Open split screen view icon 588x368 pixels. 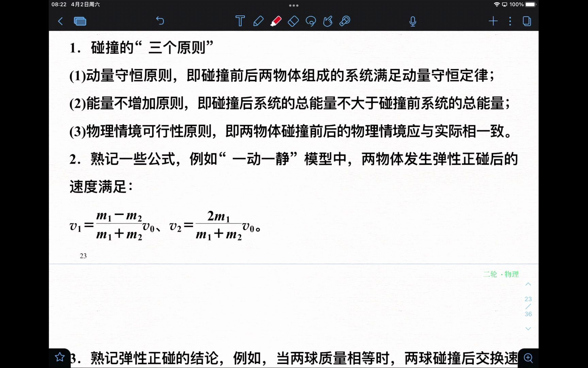pyautogui.click(x=526, y=21)
